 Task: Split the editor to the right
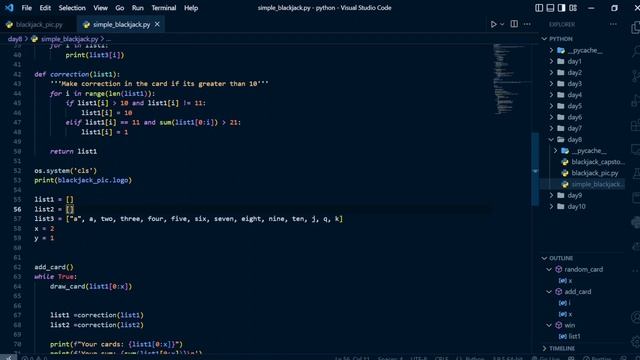(514, 24)
